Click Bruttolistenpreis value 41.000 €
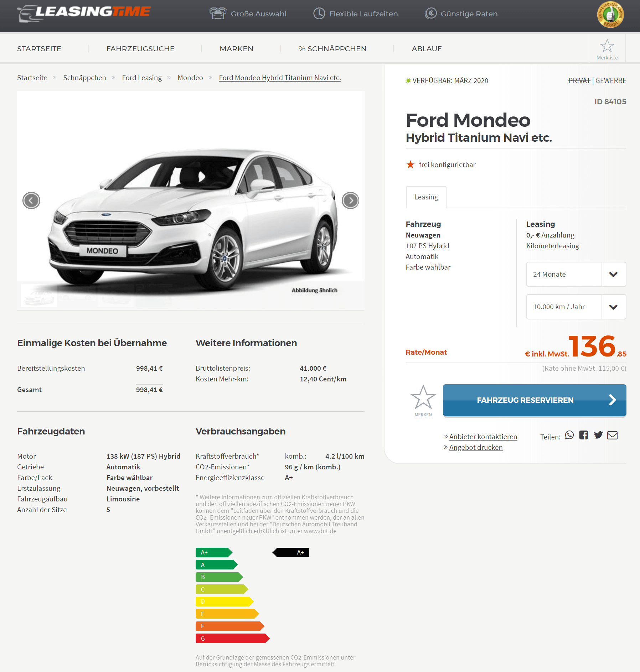Viewport: 640px width, 672px height. (x=313, y=368)
